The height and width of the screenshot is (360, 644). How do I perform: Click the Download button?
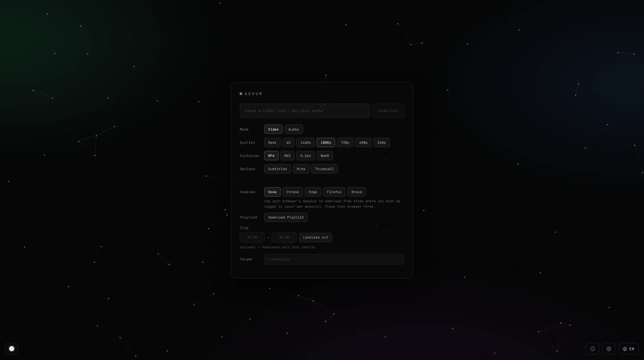388,111
